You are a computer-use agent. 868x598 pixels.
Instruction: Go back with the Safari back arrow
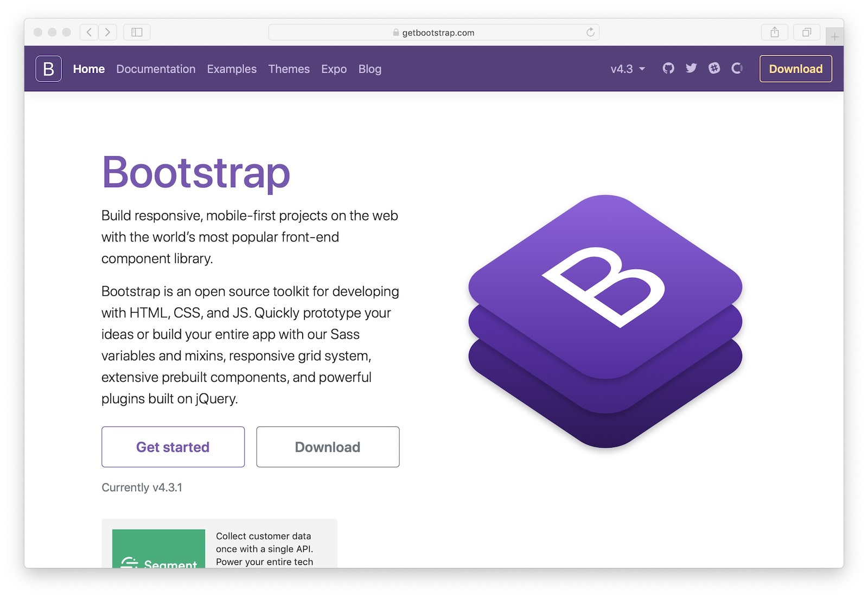click(89, 32)
